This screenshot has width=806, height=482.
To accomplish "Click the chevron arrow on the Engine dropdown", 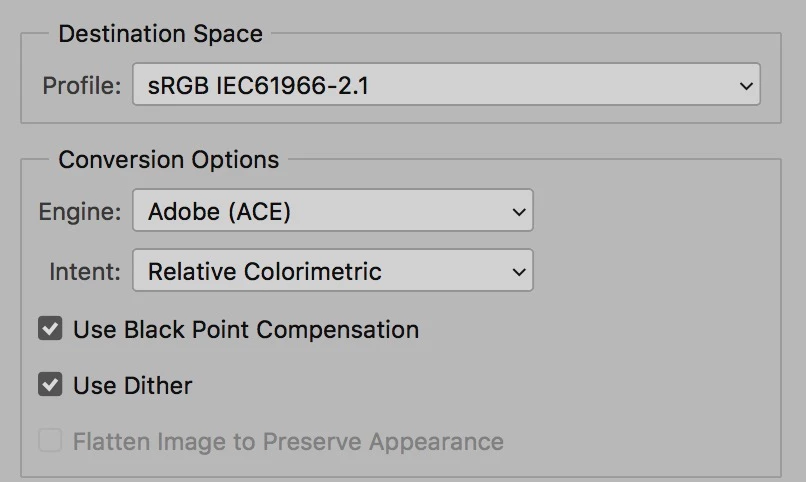I will [x=518, y=212].
